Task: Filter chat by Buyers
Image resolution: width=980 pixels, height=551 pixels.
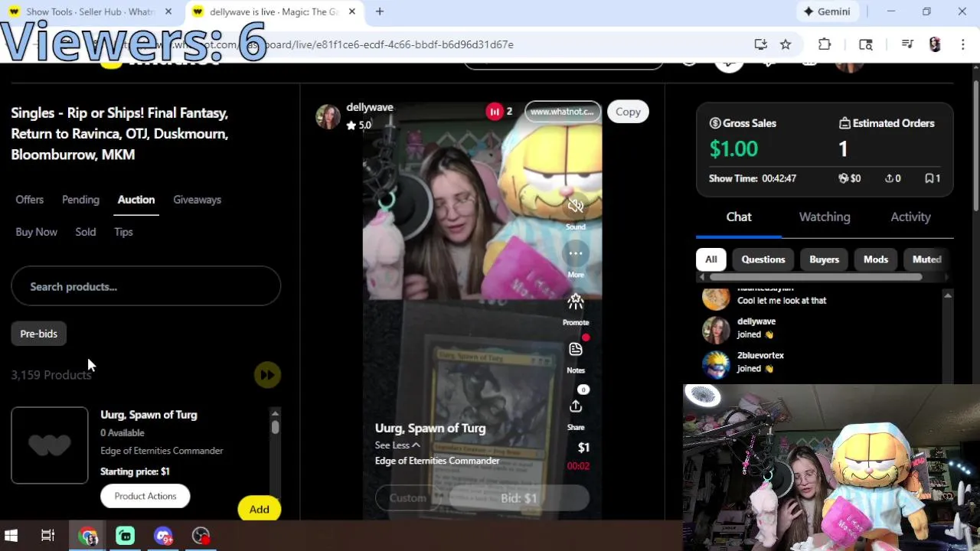Action: coord(825,259)
